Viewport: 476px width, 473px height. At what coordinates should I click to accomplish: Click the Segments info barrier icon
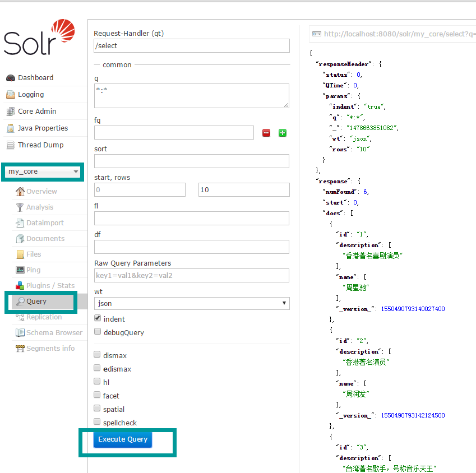tap(20, 349)
